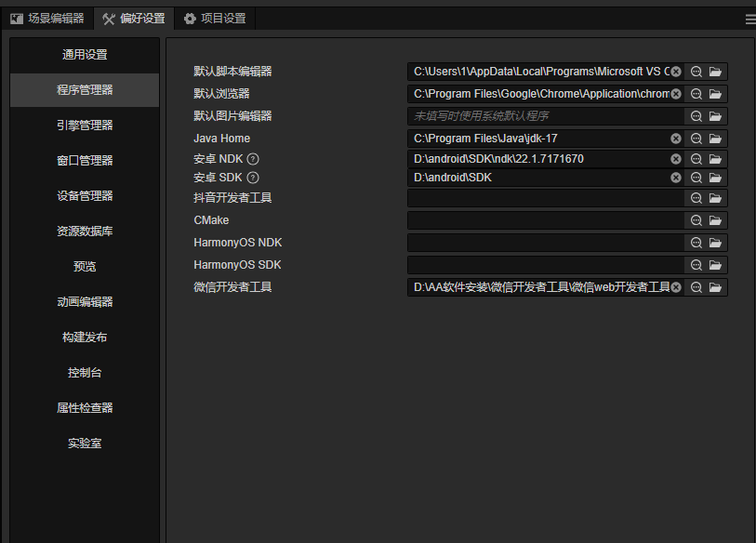Open 预览 settings section

pos(85,267)
